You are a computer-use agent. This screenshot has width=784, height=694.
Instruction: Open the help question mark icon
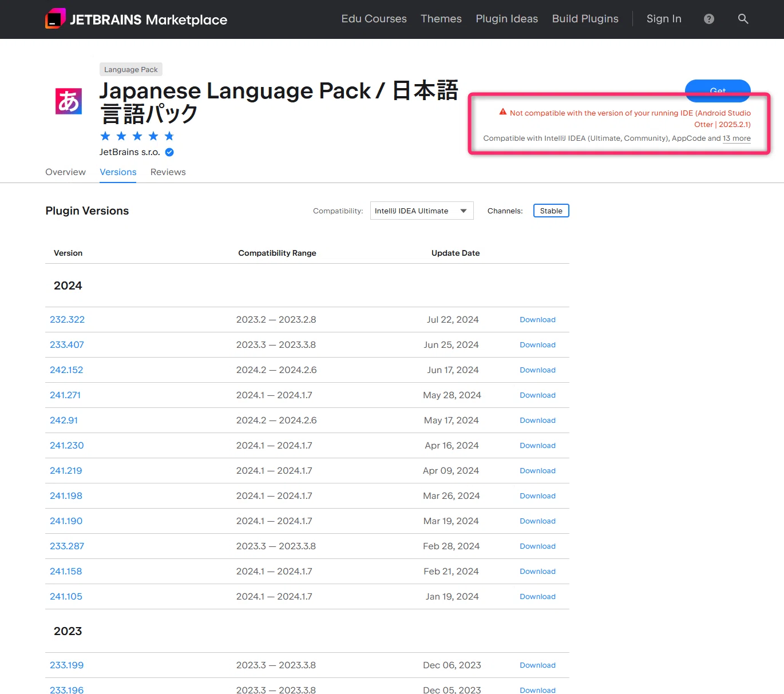(709, 19)
